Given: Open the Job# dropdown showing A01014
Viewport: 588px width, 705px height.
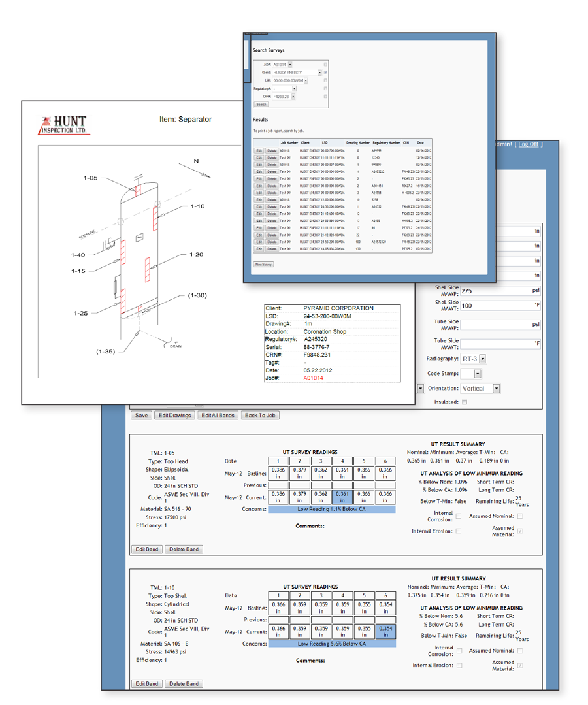Looking at the screenshot, I should click(x=290, y=65).
